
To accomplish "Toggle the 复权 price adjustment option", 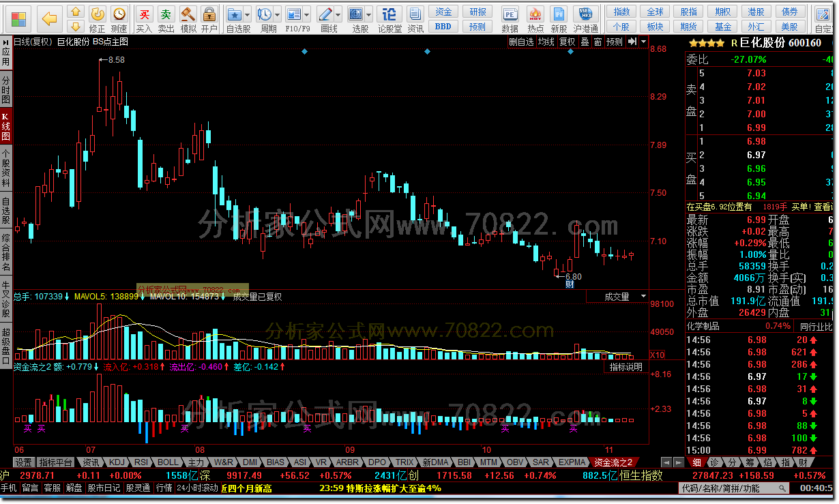I will pyautogui.click(x=568, y=42).
